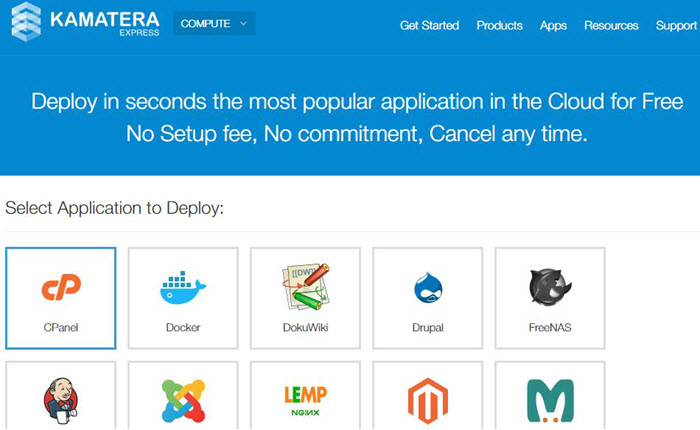
Task: Select the Drupal droplet icon
Action: (x=428, y=289)
